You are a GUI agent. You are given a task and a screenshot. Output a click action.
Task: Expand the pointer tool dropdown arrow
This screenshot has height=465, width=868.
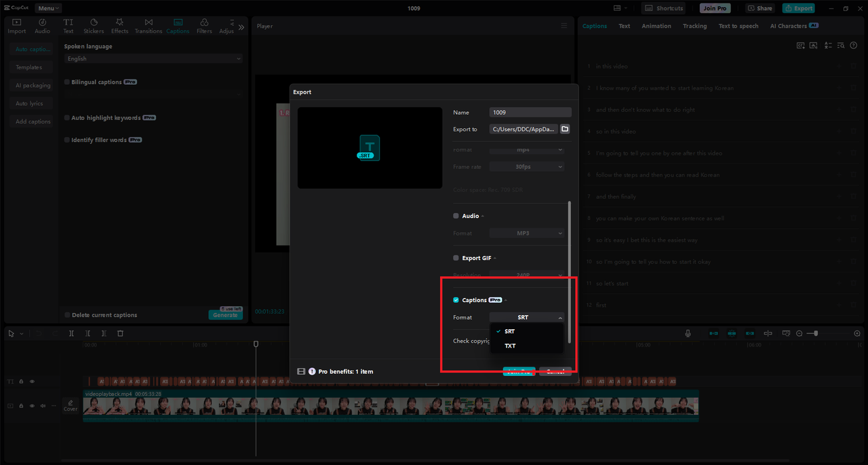coord(21,334)
